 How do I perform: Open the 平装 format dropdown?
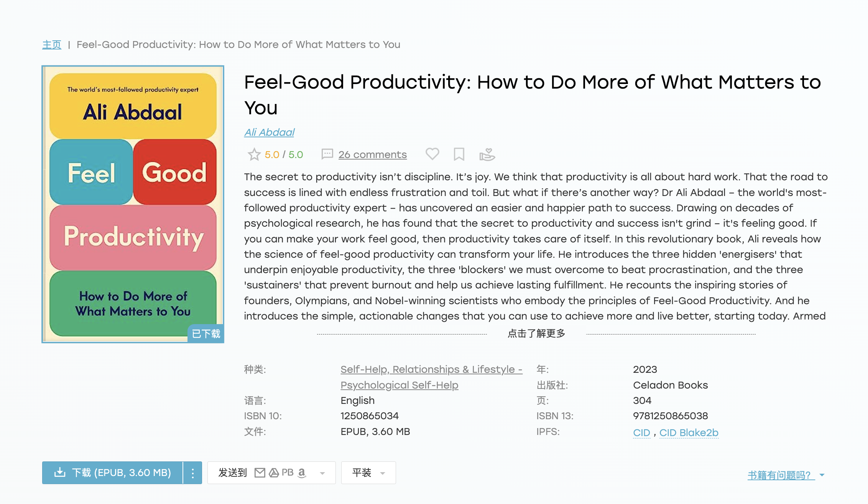click(368, 473)
